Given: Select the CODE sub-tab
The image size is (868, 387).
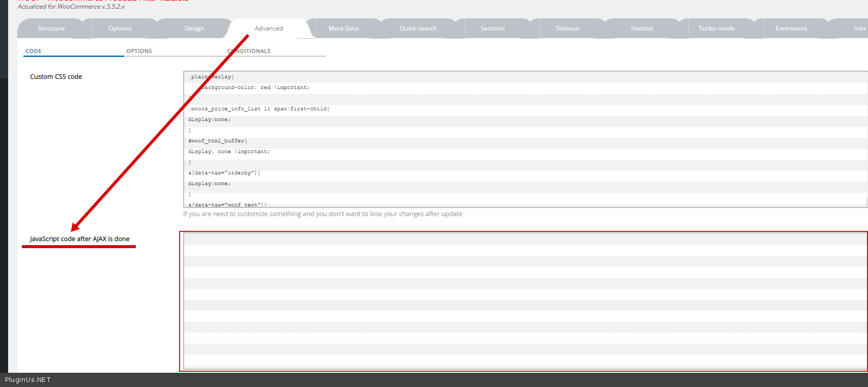Looking at the screenshot, I should pos(34,51).
